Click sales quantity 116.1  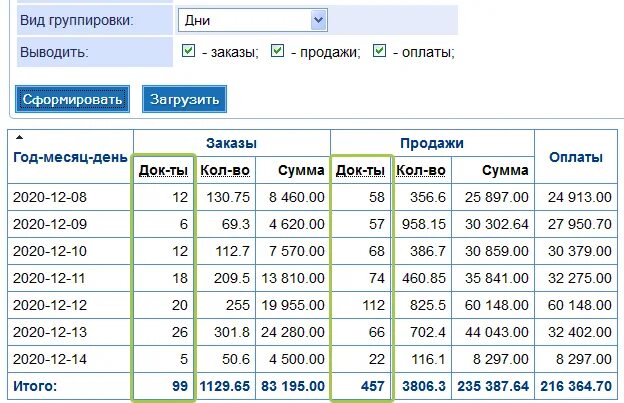[428, 359]
